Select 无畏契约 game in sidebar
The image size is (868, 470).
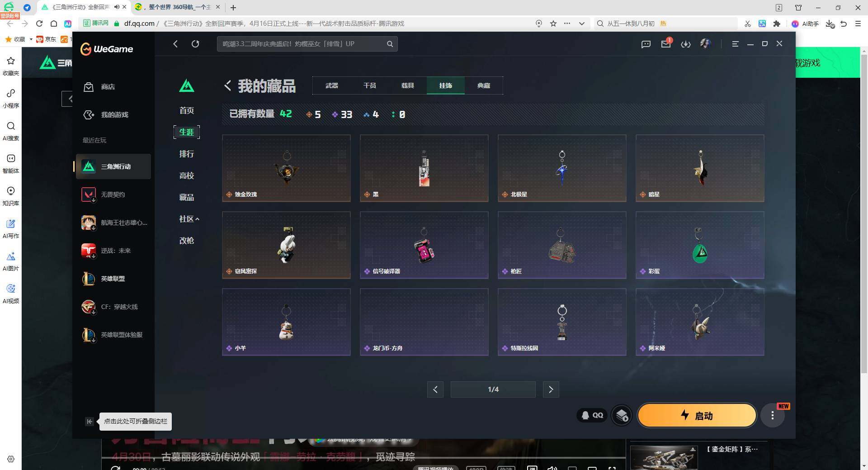pos(113,195)
